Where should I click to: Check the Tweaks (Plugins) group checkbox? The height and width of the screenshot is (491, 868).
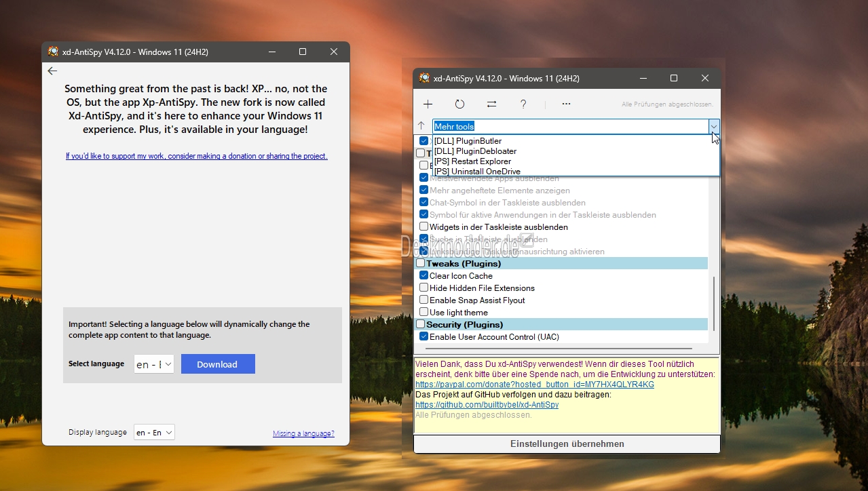(x=421, y=264)
